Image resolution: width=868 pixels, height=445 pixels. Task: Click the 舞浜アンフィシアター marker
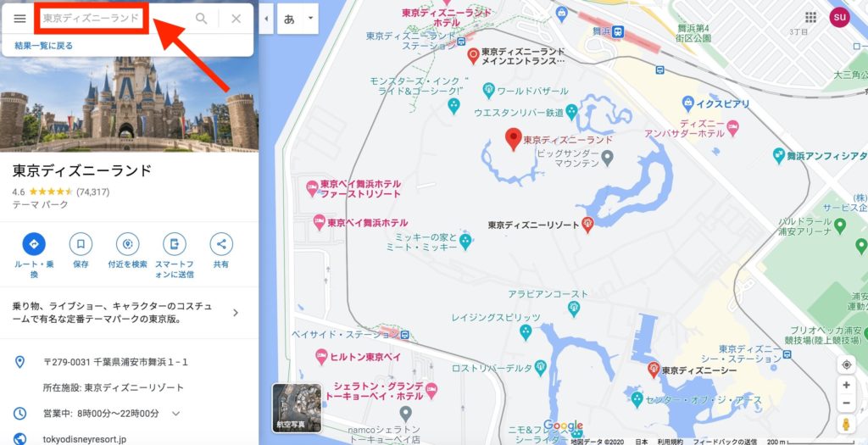click(780, 155)
